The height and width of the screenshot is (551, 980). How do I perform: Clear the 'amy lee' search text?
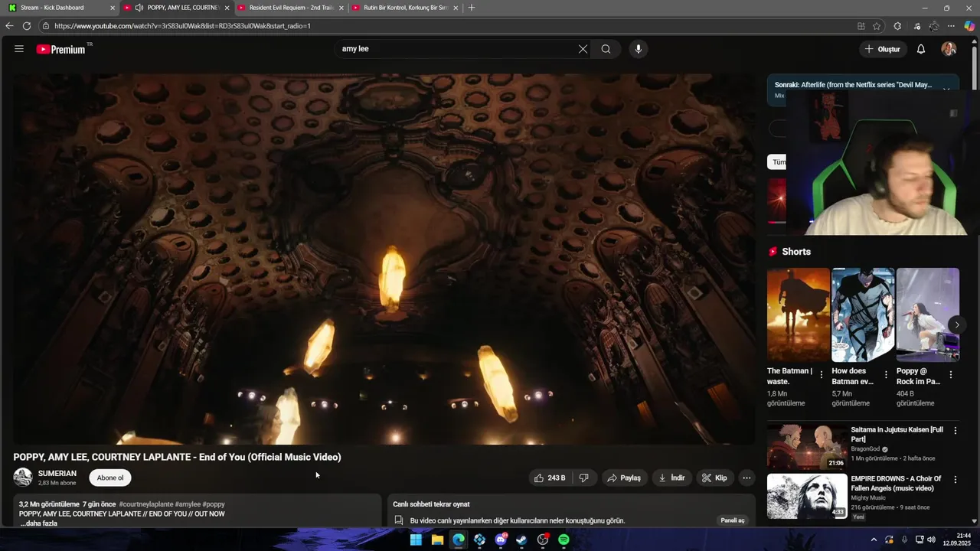(x=583, y=49)
